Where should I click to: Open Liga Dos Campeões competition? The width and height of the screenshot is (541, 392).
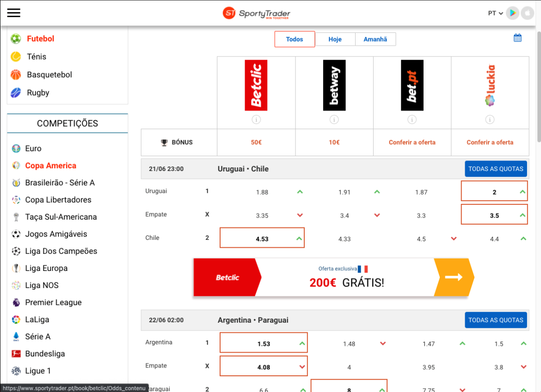click(61, 251)
